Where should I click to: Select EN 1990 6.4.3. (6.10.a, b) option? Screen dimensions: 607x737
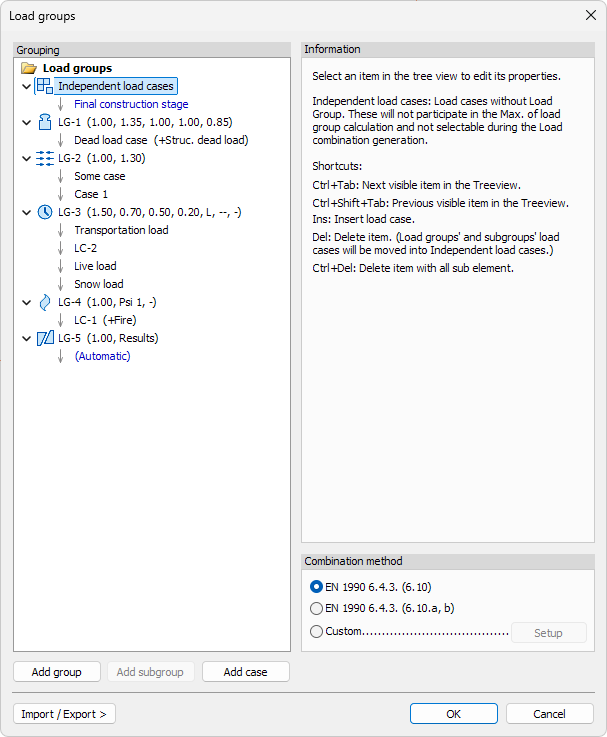click(317, 608)
